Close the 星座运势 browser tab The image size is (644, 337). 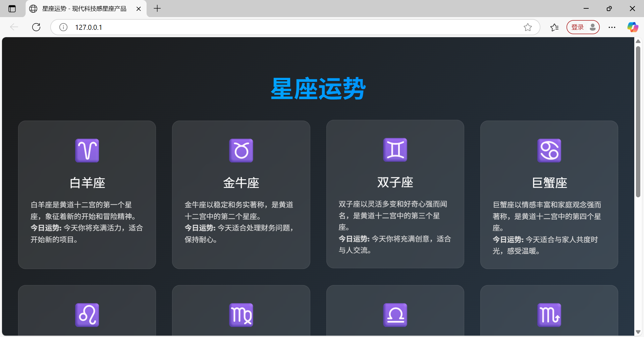coord(139,9)
